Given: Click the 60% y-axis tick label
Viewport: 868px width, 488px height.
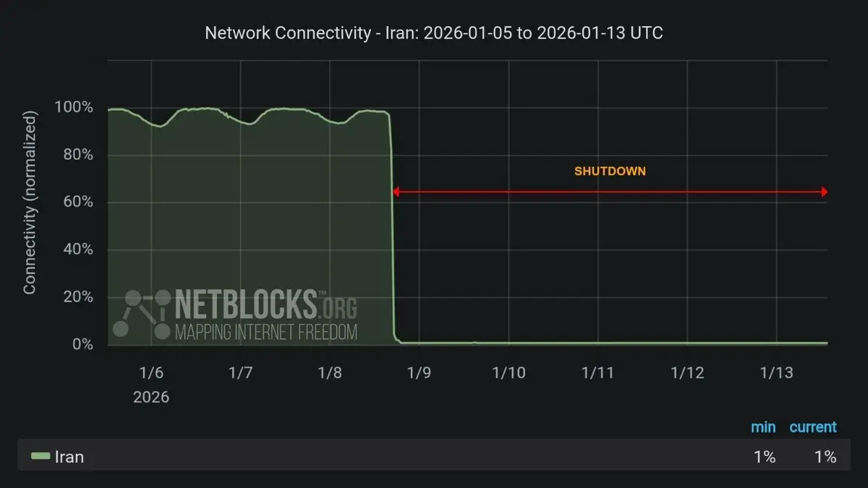Looking at the screenshot, I should coord(77,202).
